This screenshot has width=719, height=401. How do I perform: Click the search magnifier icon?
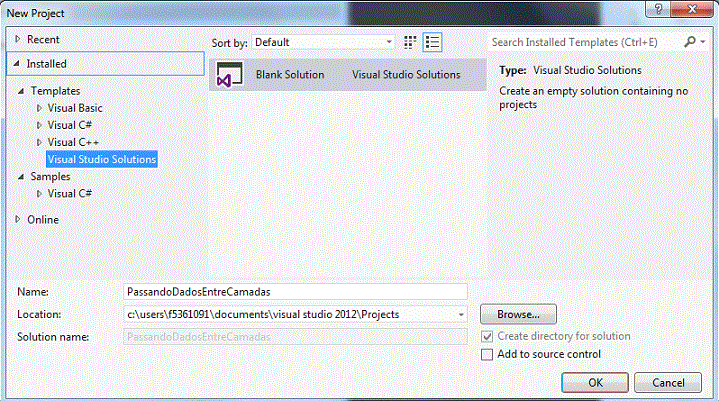[690, 42]
